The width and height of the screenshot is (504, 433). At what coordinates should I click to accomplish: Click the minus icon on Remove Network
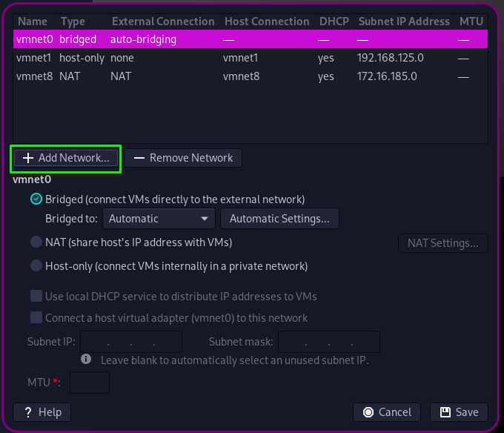click(139, 158)
